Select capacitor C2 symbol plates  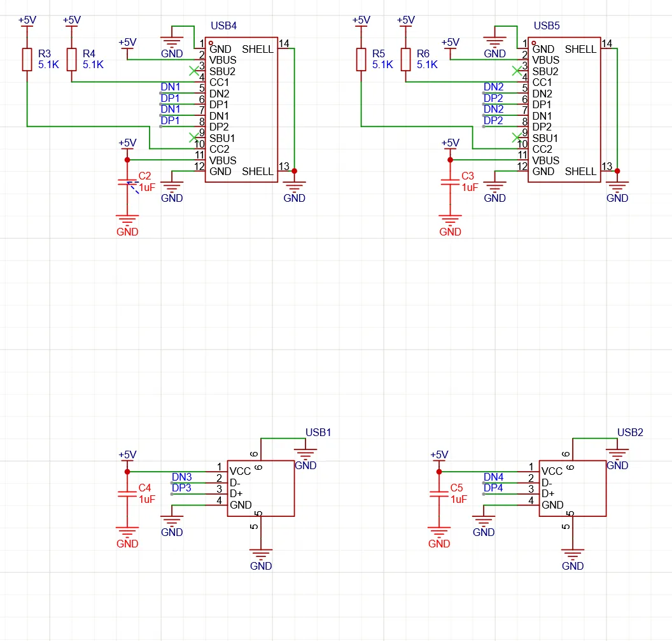(127, 182)
